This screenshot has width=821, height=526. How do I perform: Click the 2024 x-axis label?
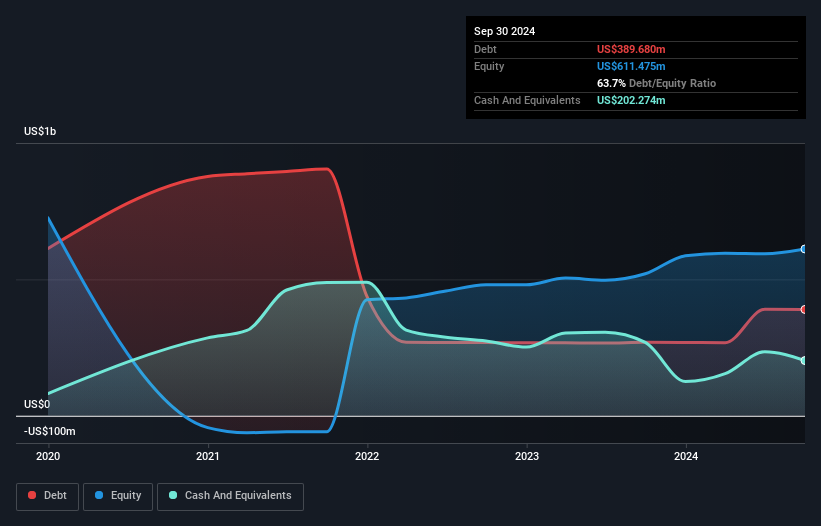coord(686,456)
